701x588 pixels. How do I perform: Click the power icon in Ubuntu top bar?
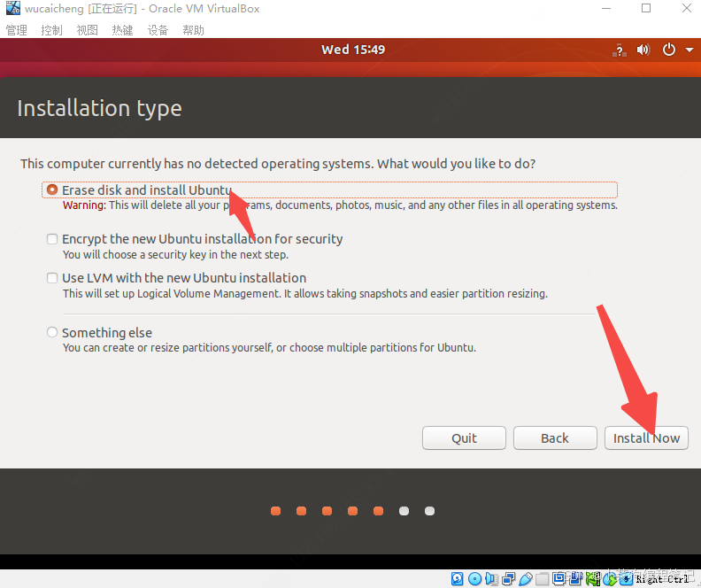click(x=669, y=50)
